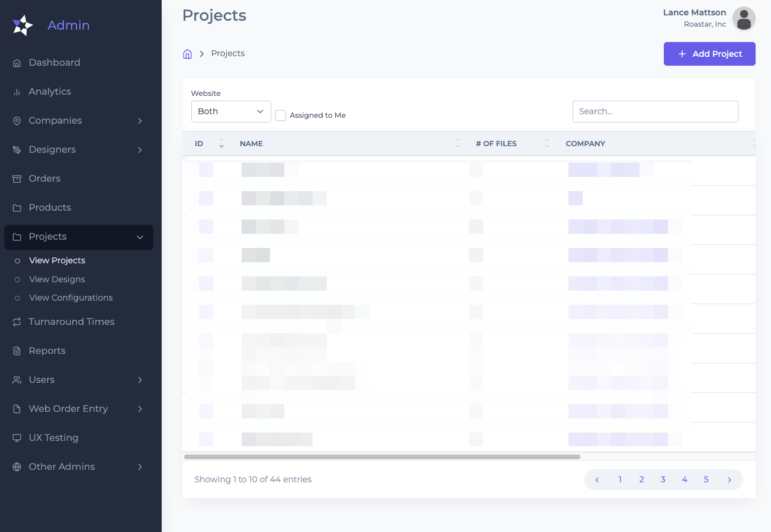
Task: Click the Admin star logo
Action: tap(23, 25)
